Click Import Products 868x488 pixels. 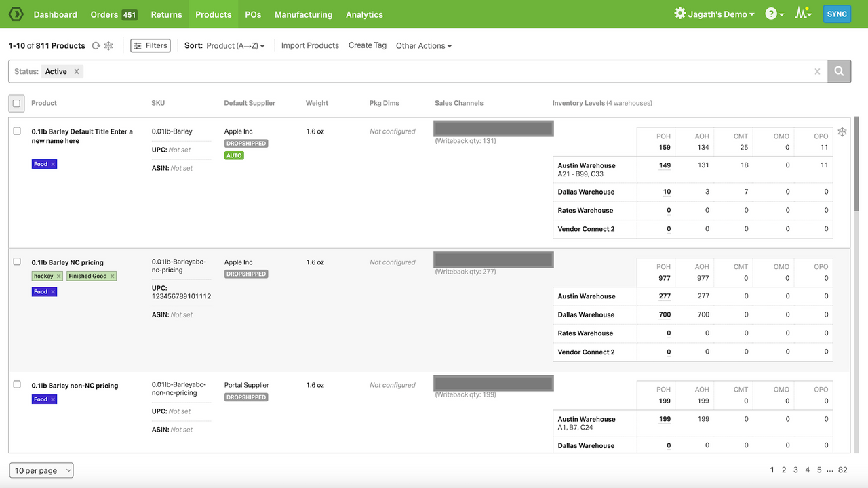coord(310,45)
